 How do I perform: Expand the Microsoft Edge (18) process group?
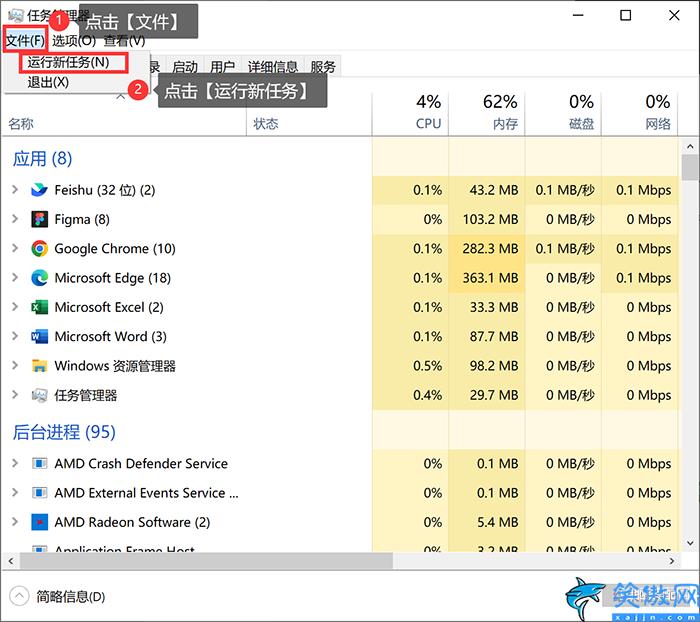[15, 278]
